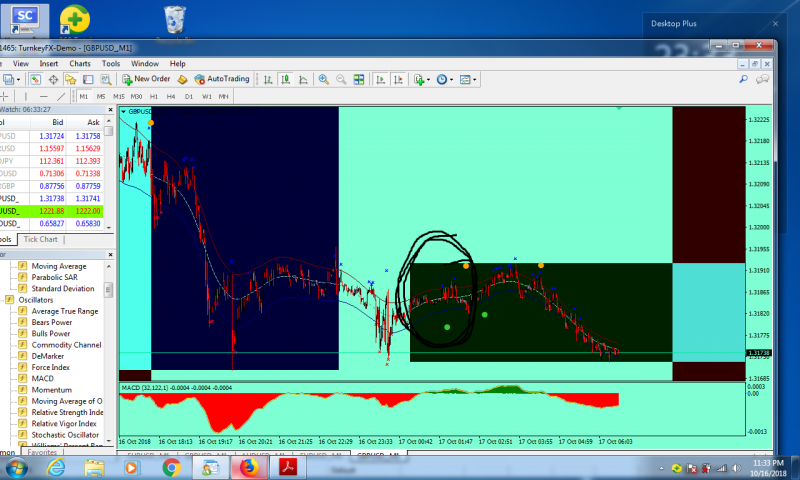Click the Navigator panel scrollbar thumb
800x480 pixels.
click(108, 290)
